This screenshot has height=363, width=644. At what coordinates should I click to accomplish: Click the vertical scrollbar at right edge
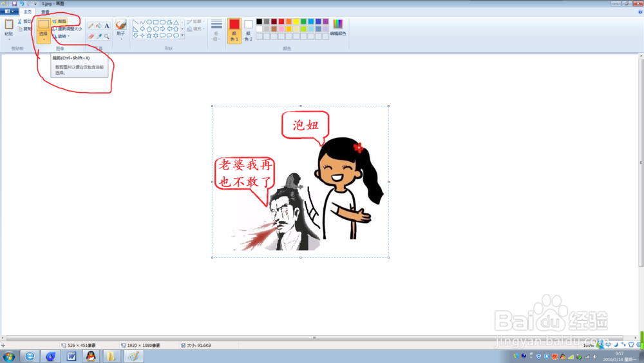(641, 162)
